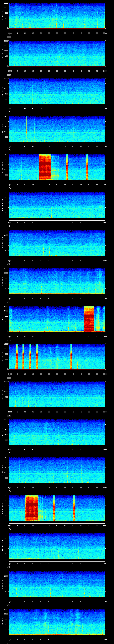Select the burst near 9 s in the 0:31:00 row

(x=23, y=357)
